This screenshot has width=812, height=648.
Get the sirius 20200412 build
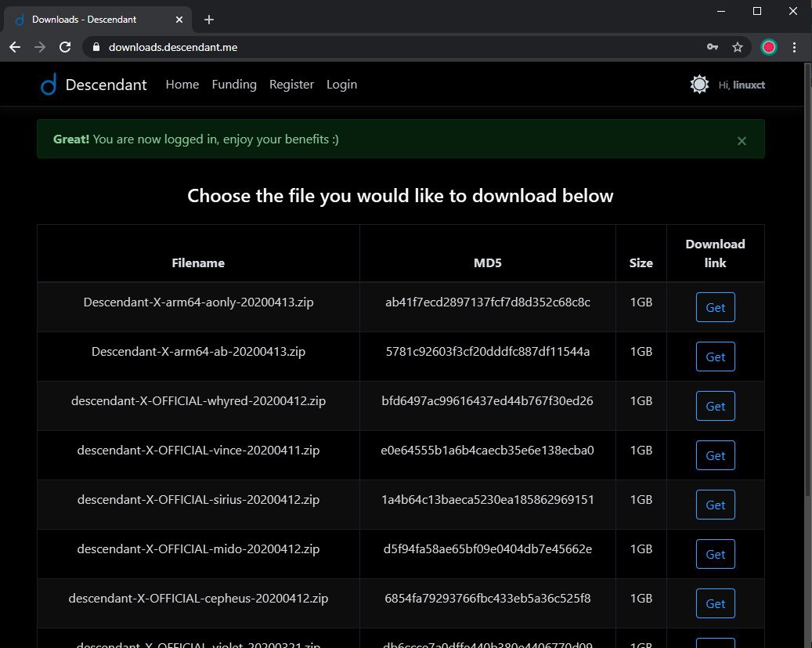click(x=715, y=505)
